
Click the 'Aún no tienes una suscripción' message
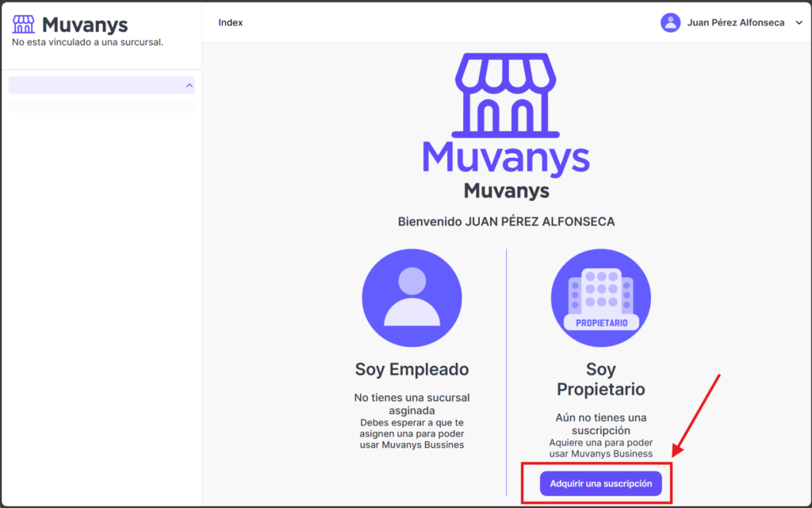[600, 424]
